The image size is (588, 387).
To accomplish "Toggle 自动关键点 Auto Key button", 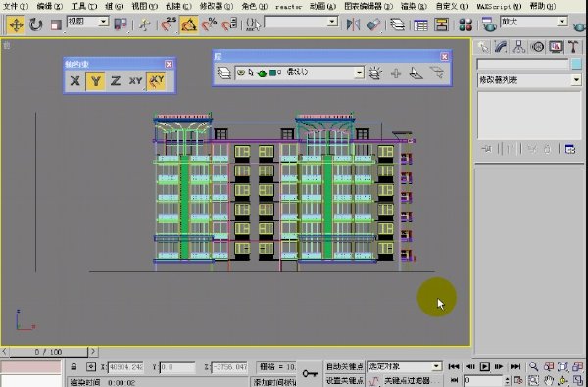I will [344, 366].
